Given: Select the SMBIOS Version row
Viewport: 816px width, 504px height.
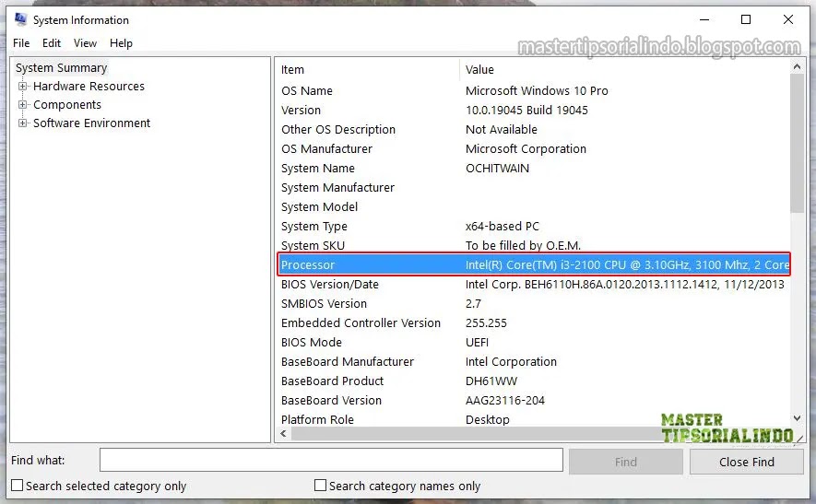Looking at the screenshot, I should (x=533, y=304).
